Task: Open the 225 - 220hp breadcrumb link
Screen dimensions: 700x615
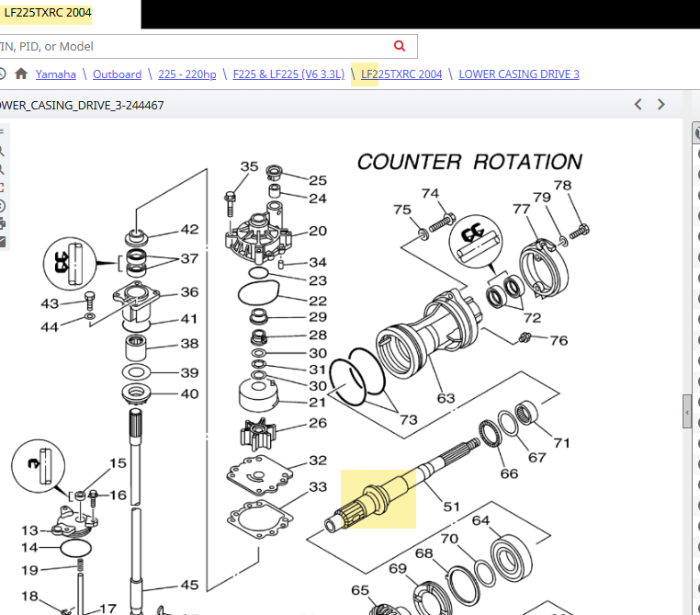Action: (x=187, y=74)
